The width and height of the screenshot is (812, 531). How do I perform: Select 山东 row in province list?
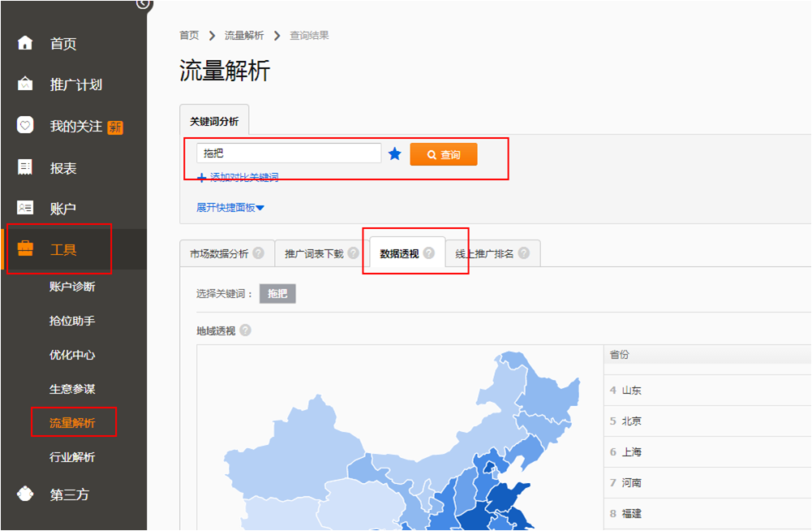pyautogui.click(x=632, y=391)
